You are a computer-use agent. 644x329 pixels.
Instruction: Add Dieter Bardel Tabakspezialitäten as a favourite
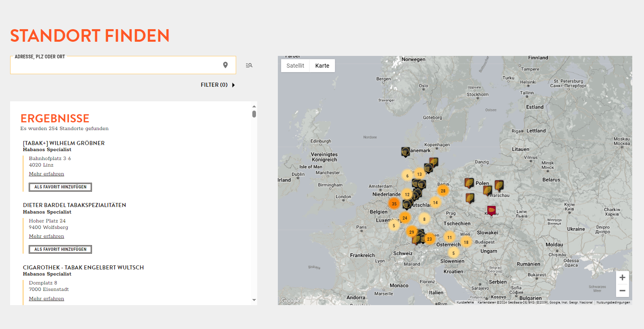coord(60,250)
